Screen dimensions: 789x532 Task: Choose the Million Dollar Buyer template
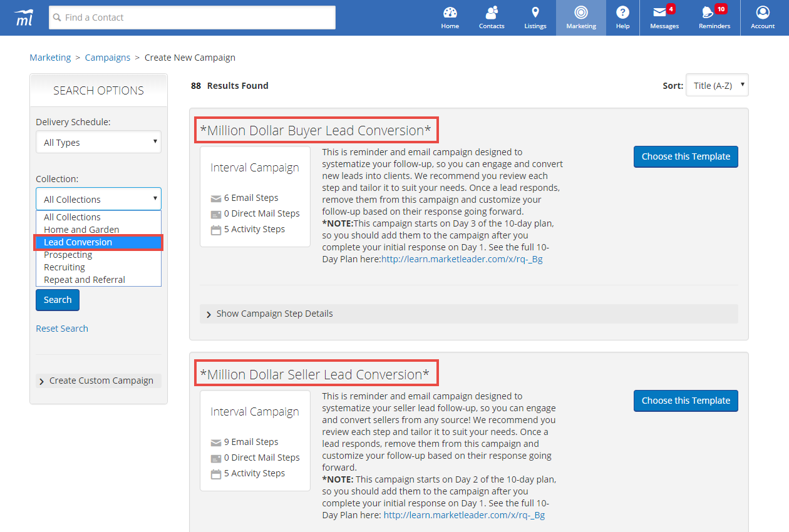pyautogui.click(x=686, y=156)
